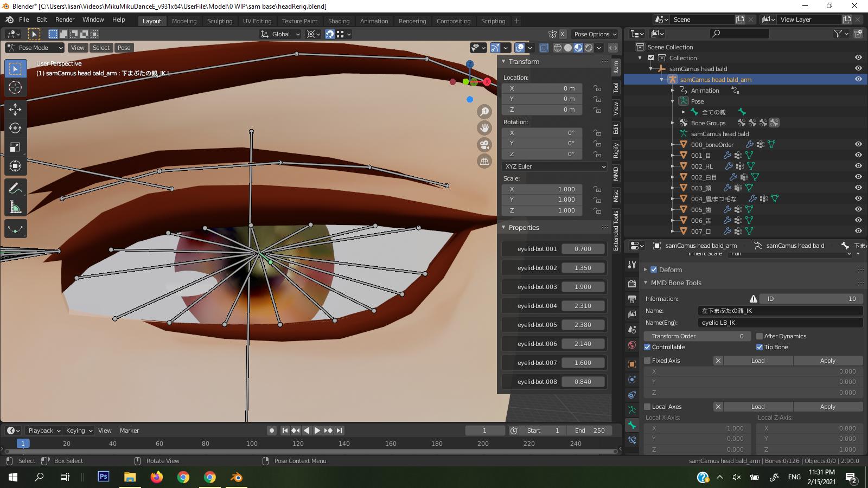Adjust the eyelid-bot.001 value slider
The image size is (868, 488).
583,249
